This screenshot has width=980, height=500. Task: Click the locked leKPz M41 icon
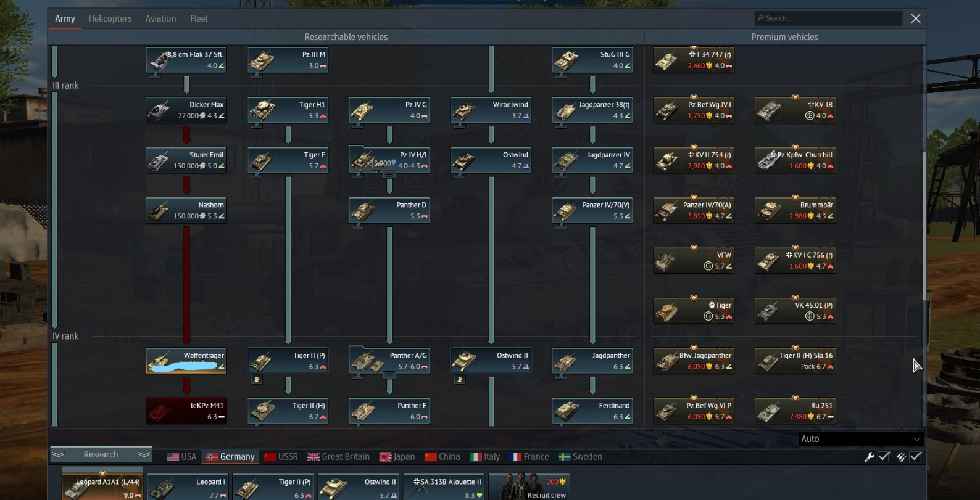[x=186, y=411]
